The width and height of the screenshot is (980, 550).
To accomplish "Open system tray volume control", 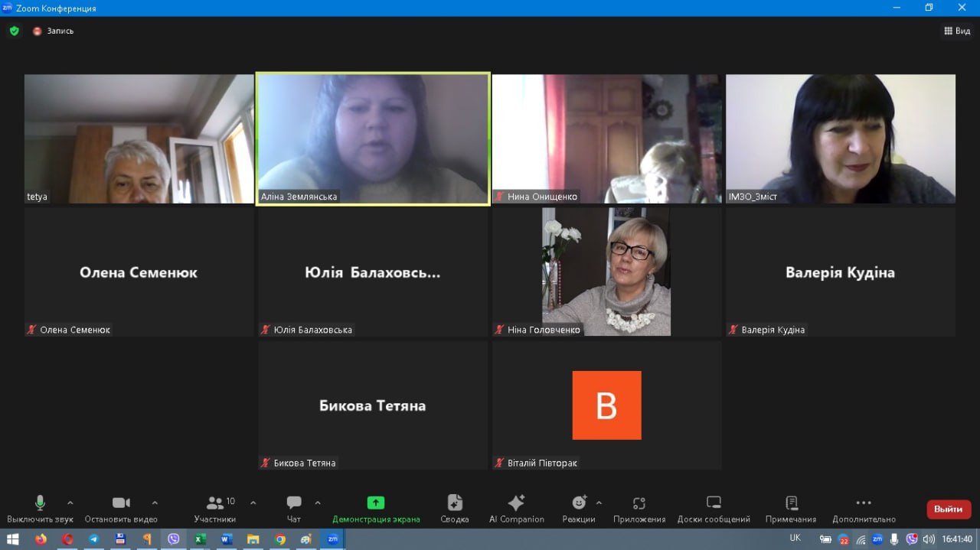I will (x=929, y=539).
